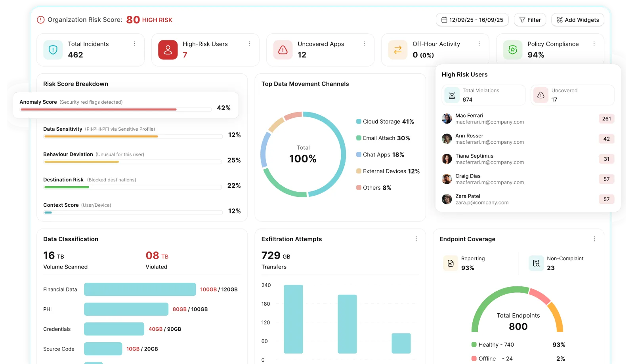Screen dimensions: 634x364
Task: Click the Total Violations 674 card
Action: (483, 95)
